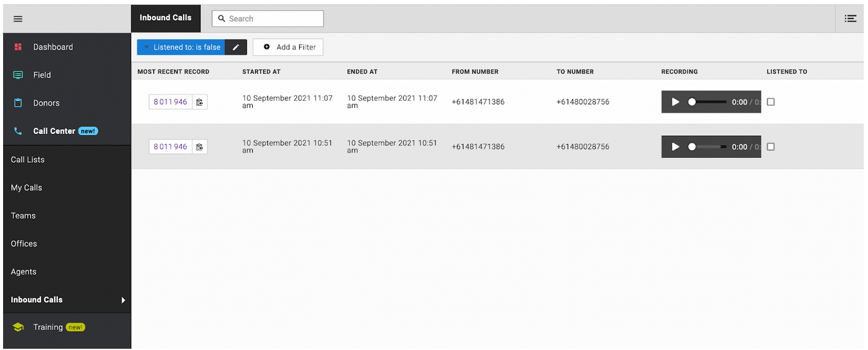The width and height of the screenshot is (868, 350).
Task: Click the 0:00 time in the 11:07 am recording
Action: click(739, 102)
